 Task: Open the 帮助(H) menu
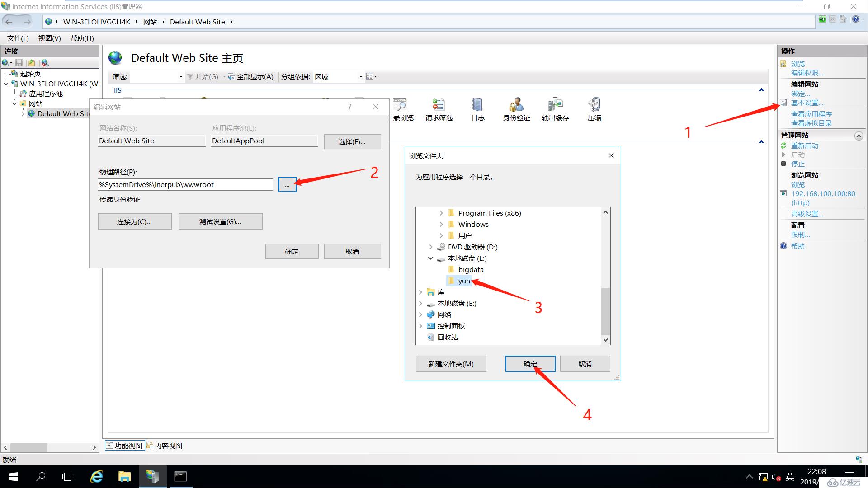click(x=82, y=38)
